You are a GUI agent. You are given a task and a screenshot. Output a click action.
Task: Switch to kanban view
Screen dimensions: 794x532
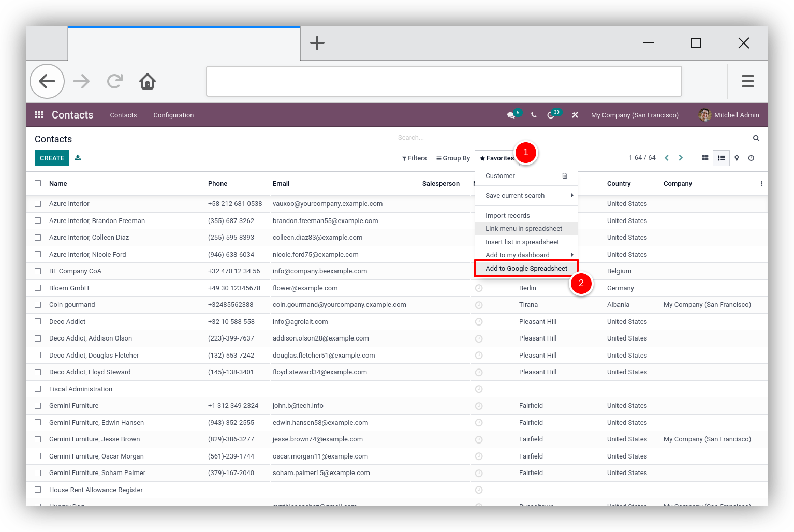pyautogui.click(x=705, y=158)
